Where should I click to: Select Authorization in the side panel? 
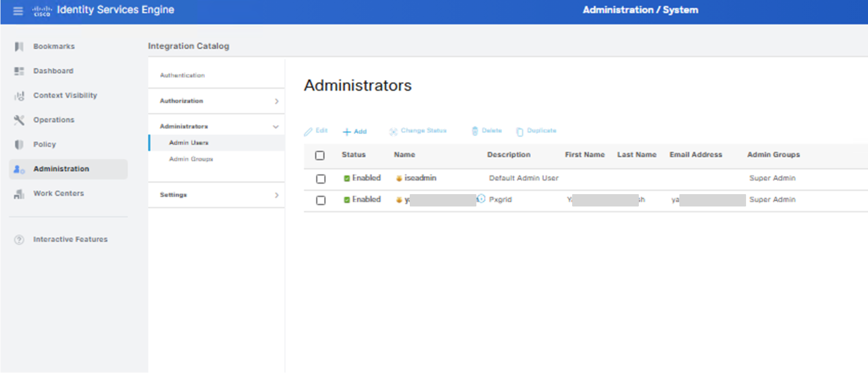tap(182, 101)
